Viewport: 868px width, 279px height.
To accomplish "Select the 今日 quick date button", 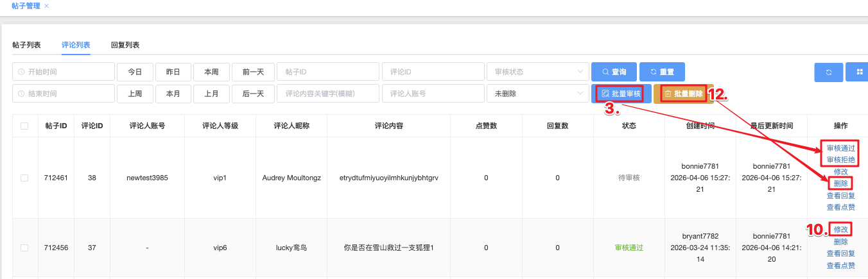I will [134, 72].
